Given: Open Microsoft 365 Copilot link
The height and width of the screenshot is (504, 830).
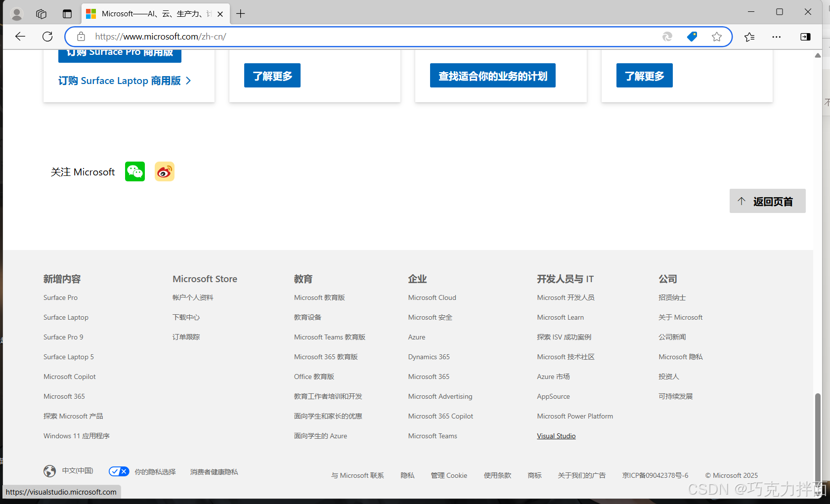Looking at the screenshot, I should pyautogui.click(x=440, y=416).
